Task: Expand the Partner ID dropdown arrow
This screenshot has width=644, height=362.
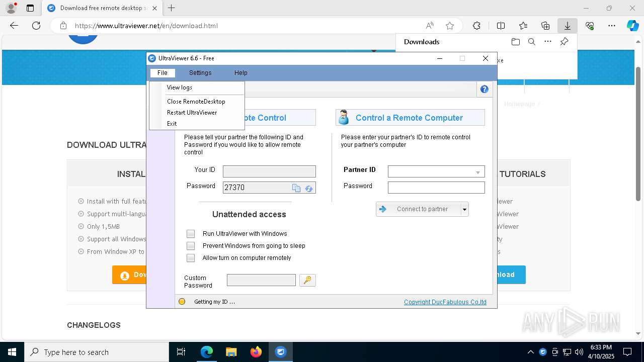Action: (477, 172)
